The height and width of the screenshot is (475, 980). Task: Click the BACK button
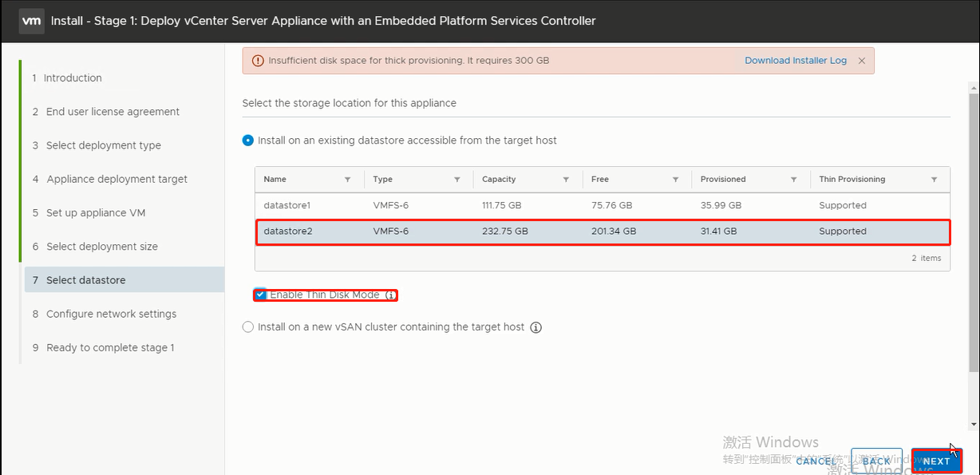876,461
